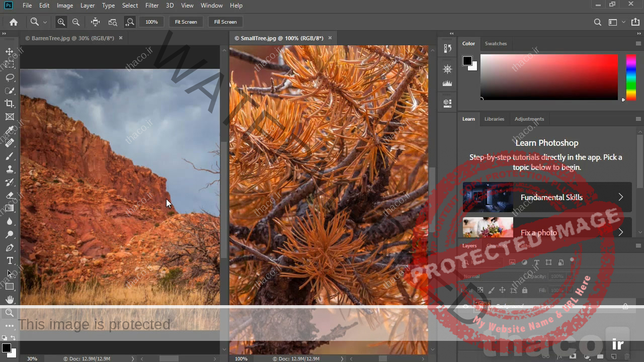Click the vertical hue slider in Color panel

[x=630, y=77]
